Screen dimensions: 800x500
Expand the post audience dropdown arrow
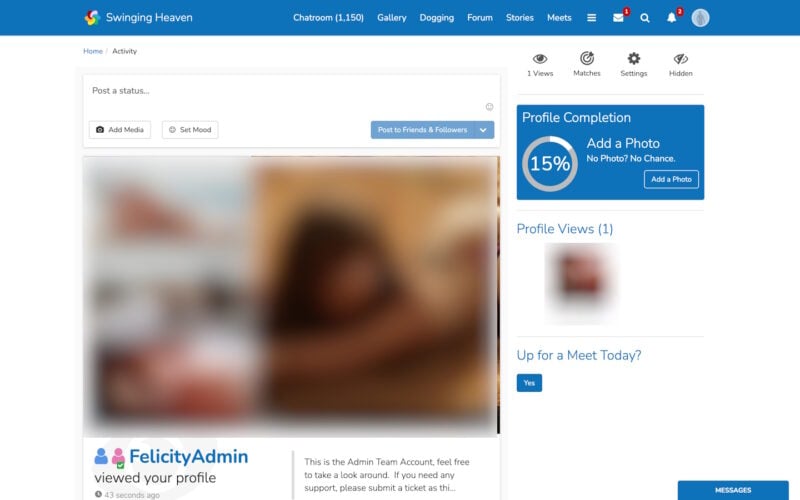pos(484,130)
